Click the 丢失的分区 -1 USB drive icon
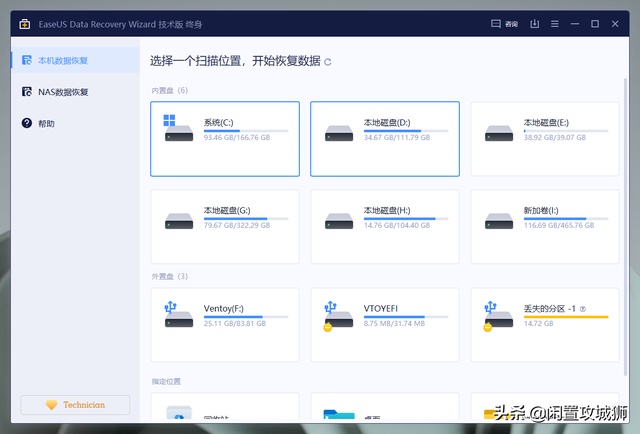 click(498, 316)
